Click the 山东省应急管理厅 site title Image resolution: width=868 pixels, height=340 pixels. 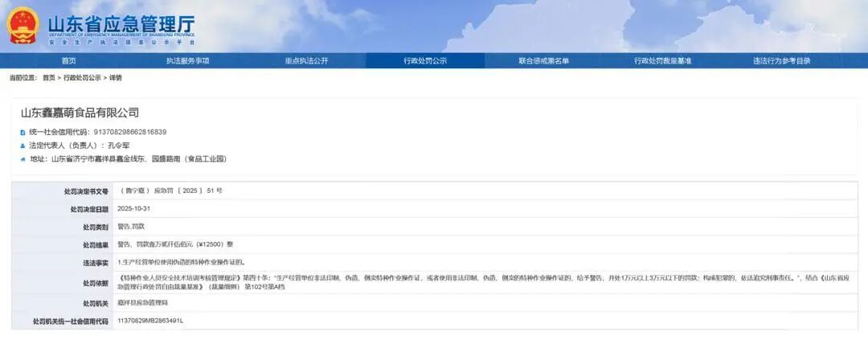coord(121,23)
